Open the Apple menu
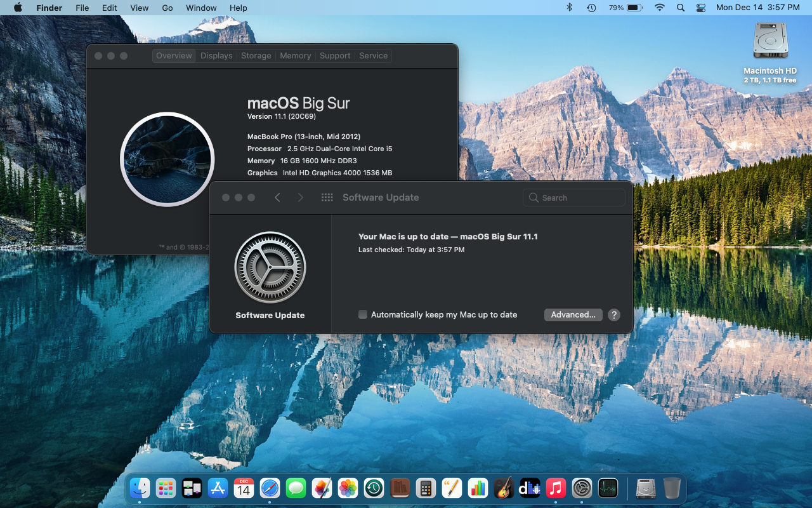This screenshot has height=508, width=812. 17,8
